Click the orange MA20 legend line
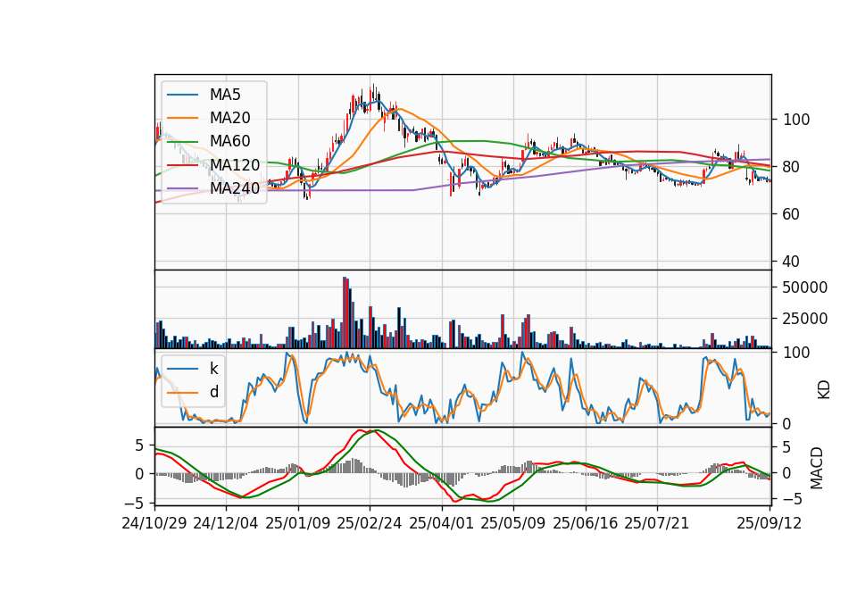The image size is (857, 616). click(182, 118)
